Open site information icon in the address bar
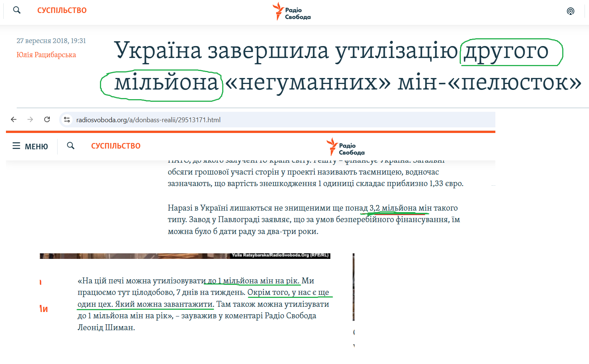 pyautogui.click(x=67, y=120)
